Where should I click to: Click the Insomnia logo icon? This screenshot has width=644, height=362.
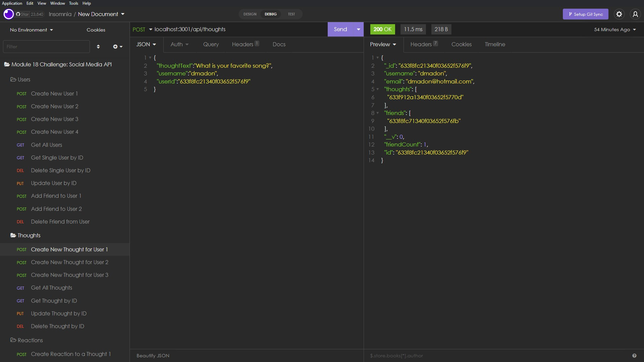pyautogui.click(x=8, y=14)
